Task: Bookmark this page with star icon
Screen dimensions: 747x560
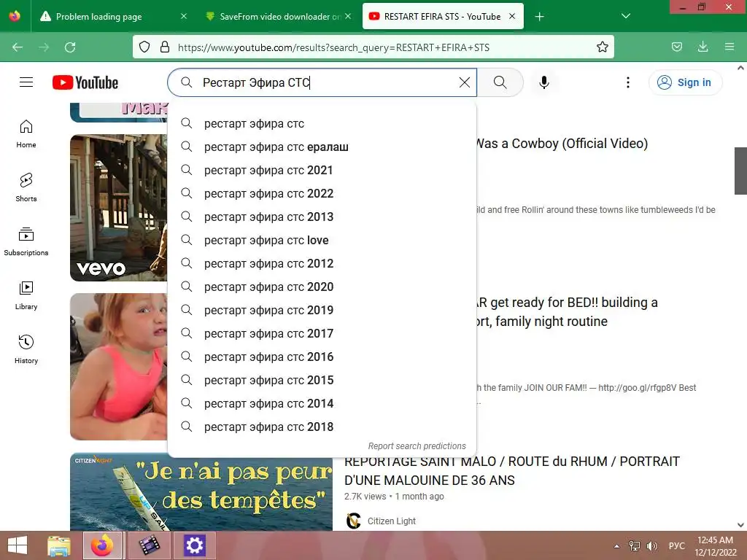Action: tap(602, 47)
